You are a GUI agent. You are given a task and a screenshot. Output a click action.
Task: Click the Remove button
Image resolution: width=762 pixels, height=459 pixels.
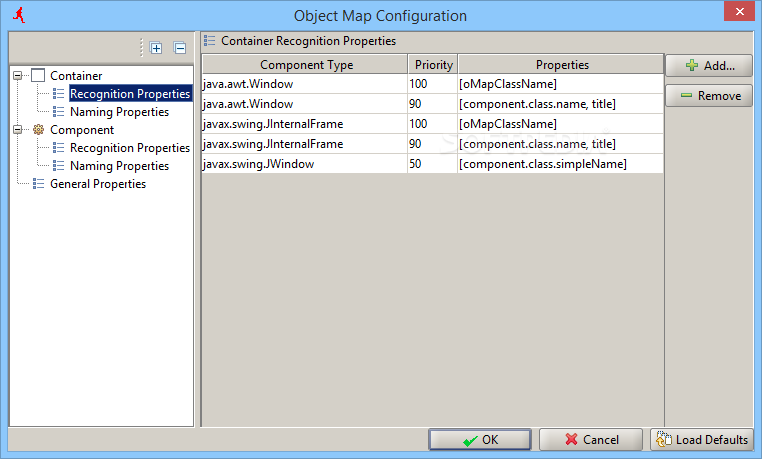click(709, 96)
